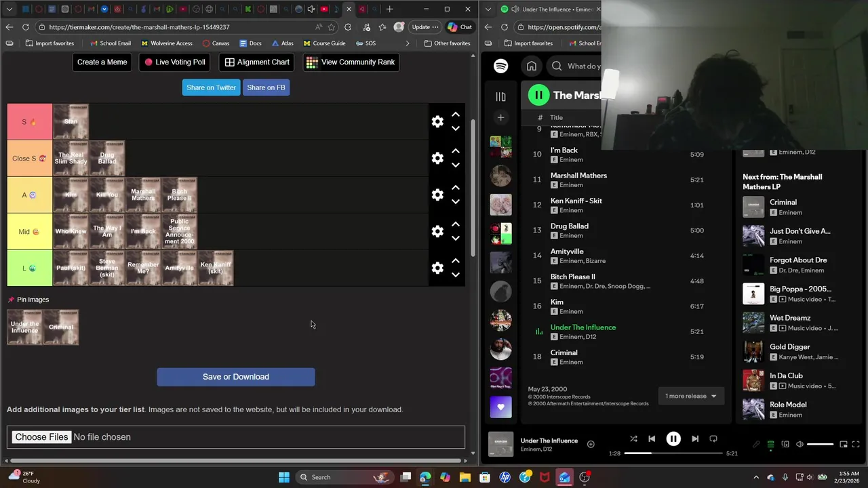Open Course Guide bookmark
Screen dimensions: 868x488
324,43
